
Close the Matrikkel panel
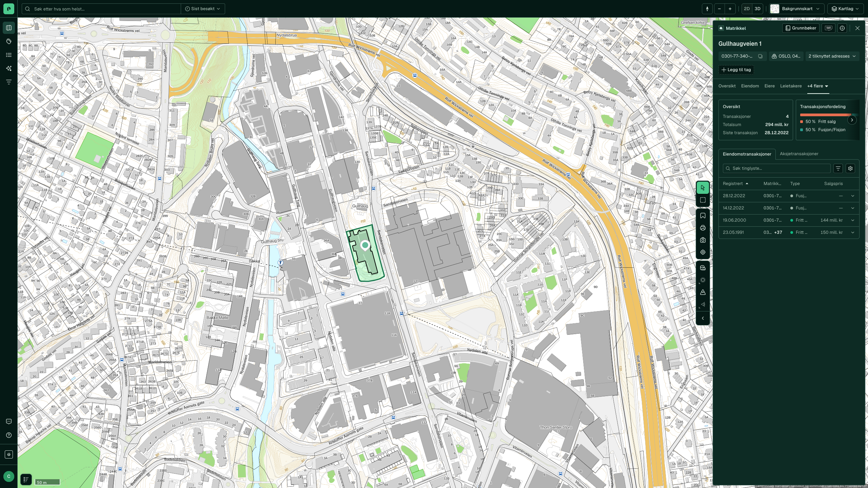coord(857,28)
